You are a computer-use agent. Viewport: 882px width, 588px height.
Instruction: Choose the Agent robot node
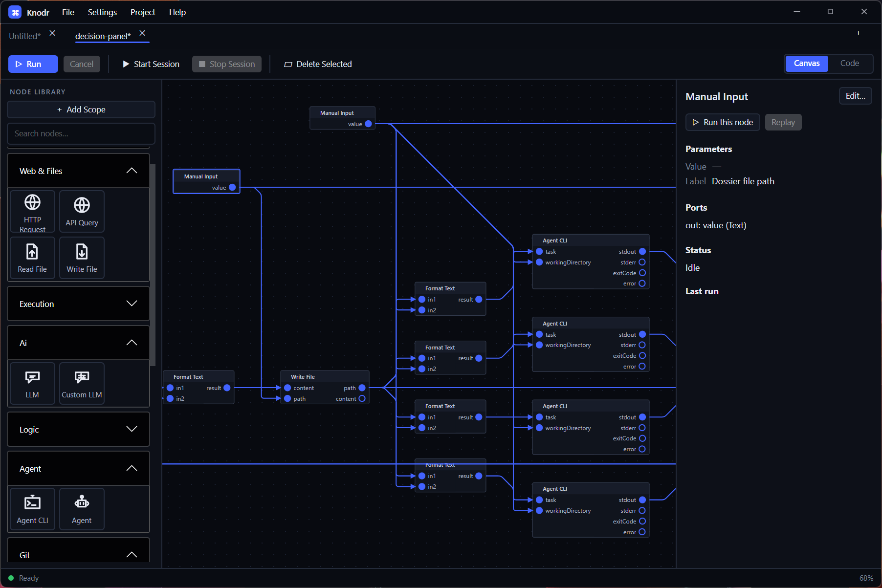click(82, 509)
